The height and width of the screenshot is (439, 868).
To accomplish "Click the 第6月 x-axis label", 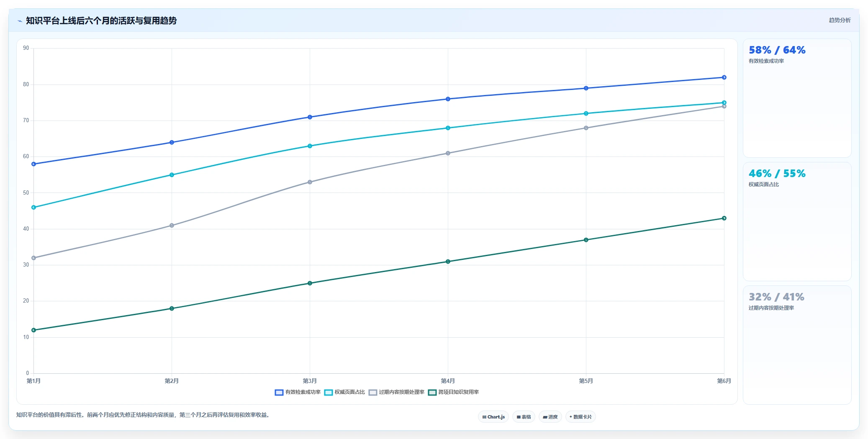I will click(x=724, y=381).
